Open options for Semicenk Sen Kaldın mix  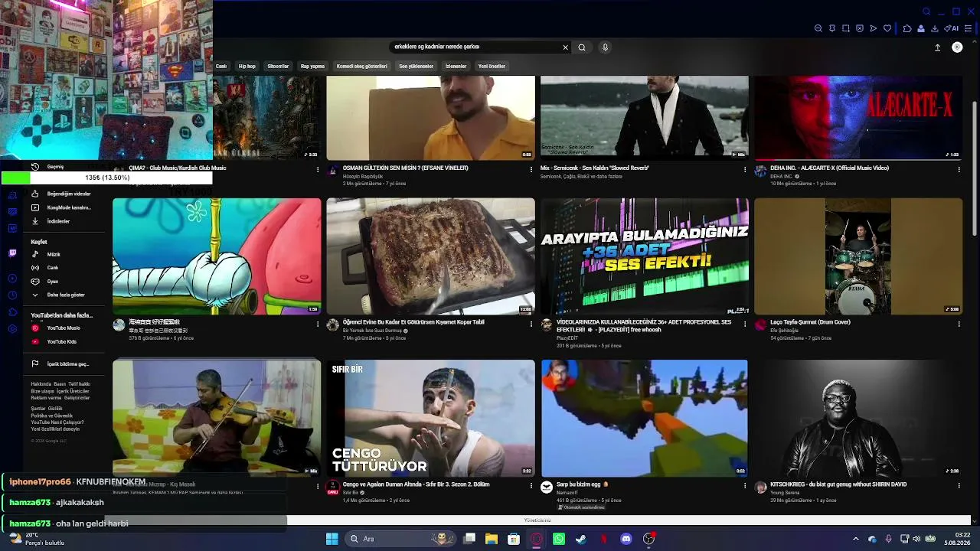[745, 169]
